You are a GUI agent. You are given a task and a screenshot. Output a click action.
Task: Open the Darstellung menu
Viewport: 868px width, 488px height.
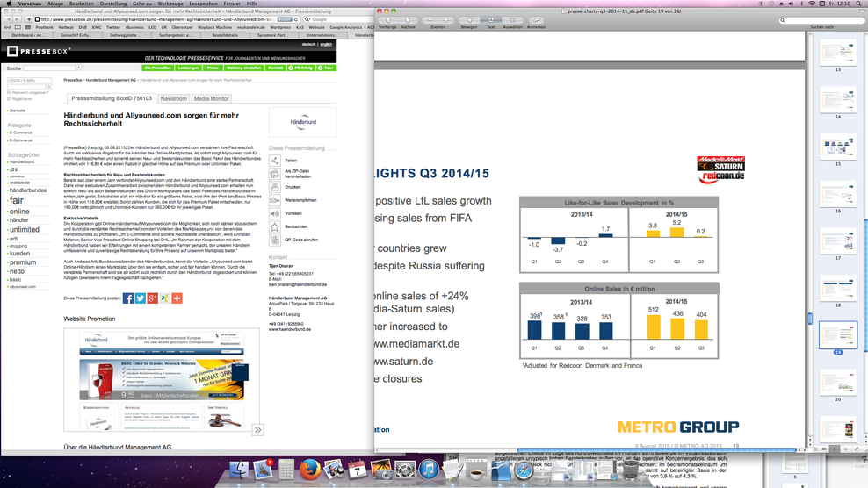click(x=113, y=4)
